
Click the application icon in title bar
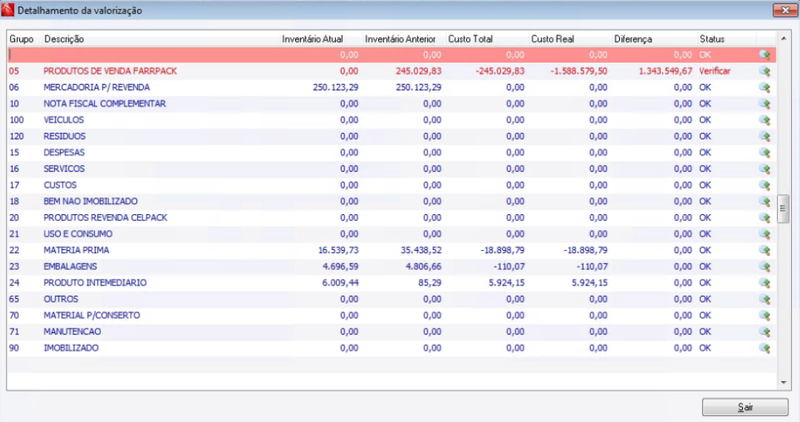tap(7, 10)
